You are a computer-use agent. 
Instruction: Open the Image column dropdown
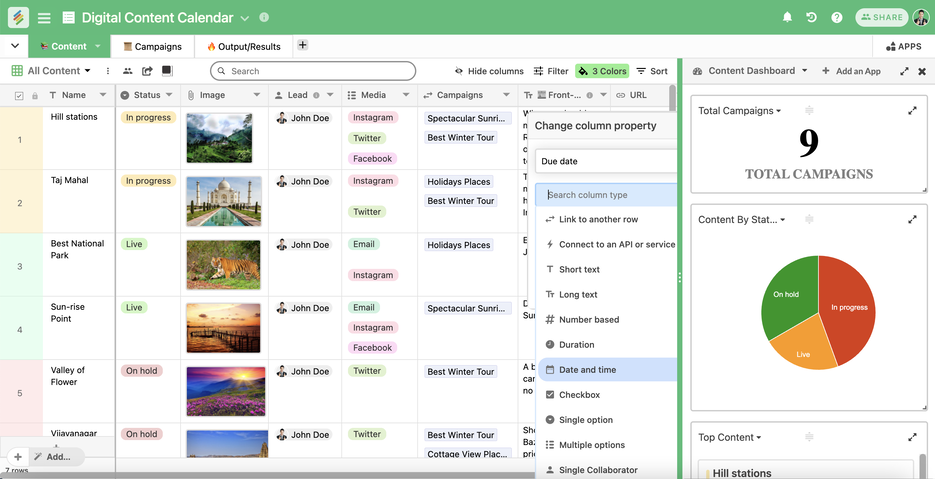(x=257, y=95)
